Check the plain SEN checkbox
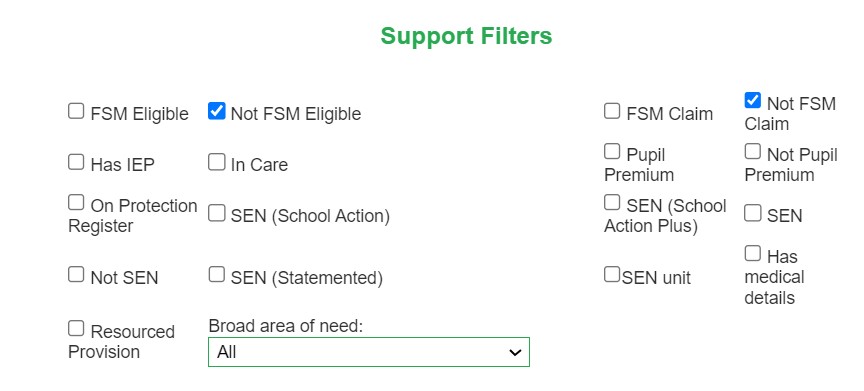The image size is (864, 391). (x=753, y=213)
